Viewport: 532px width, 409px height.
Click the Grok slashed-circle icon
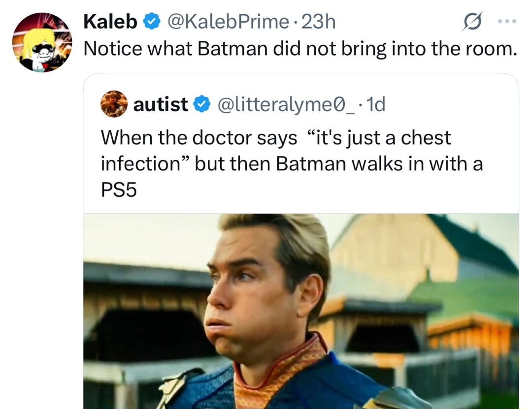point(472,21)
